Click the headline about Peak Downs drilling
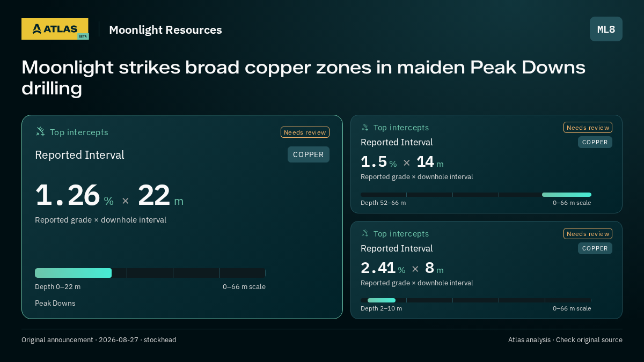Viewport: 644px width, 362px height. pyautogui.click(x=303, y=78)
